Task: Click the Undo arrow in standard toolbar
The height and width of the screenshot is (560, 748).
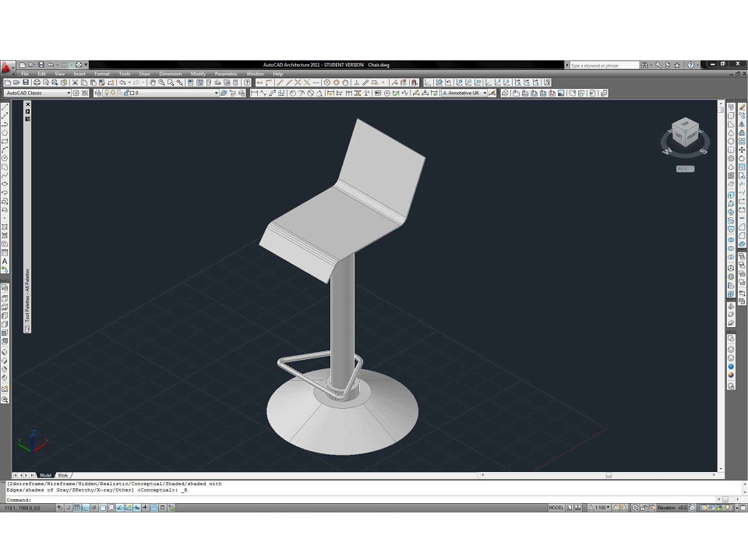Action: pos(122,83)
